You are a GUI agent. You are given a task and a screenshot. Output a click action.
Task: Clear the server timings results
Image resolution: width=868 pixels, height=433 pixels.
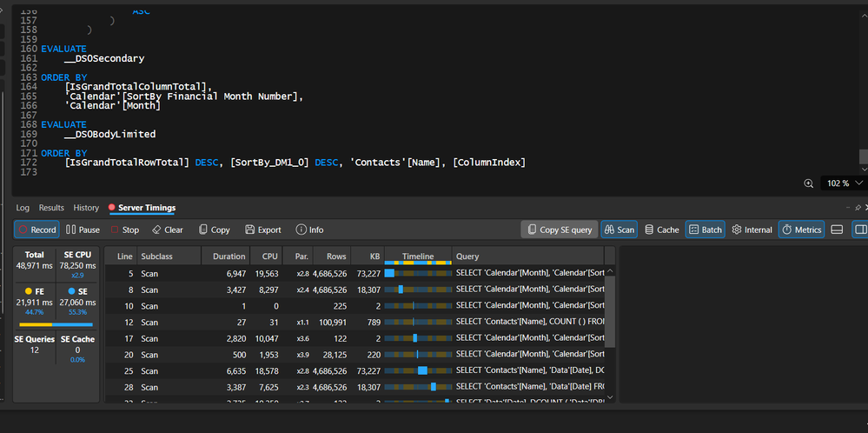pyautogui.click(x=167, y=230)
